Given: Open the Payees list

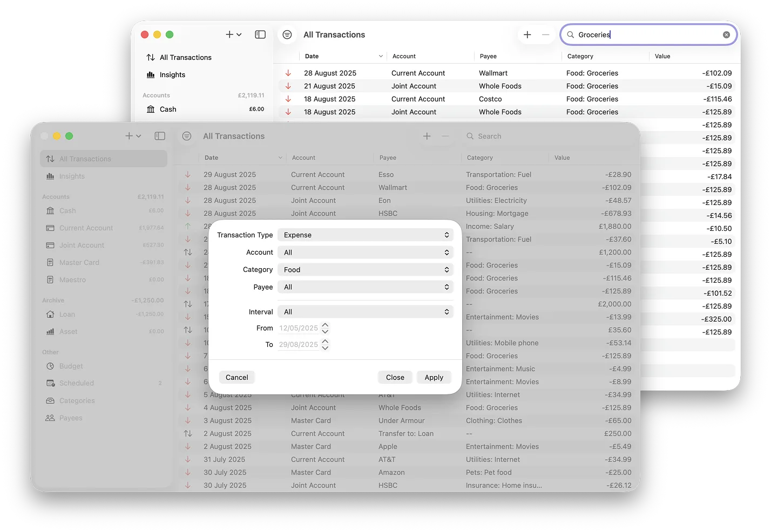Looking at the screenshot, I should [x=70, y=418].
